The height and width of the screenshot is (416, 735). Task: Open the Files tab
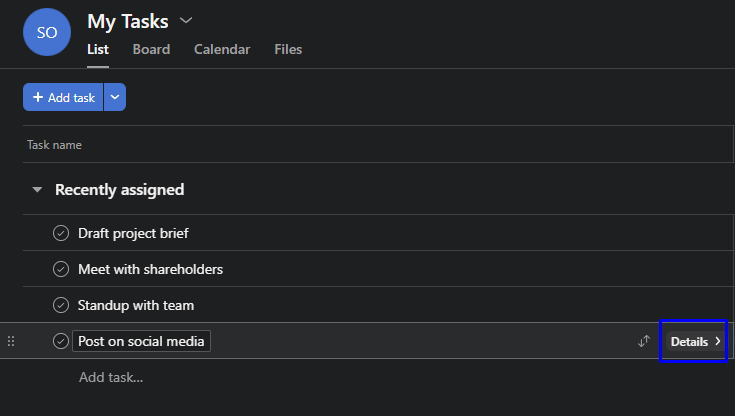288,49
